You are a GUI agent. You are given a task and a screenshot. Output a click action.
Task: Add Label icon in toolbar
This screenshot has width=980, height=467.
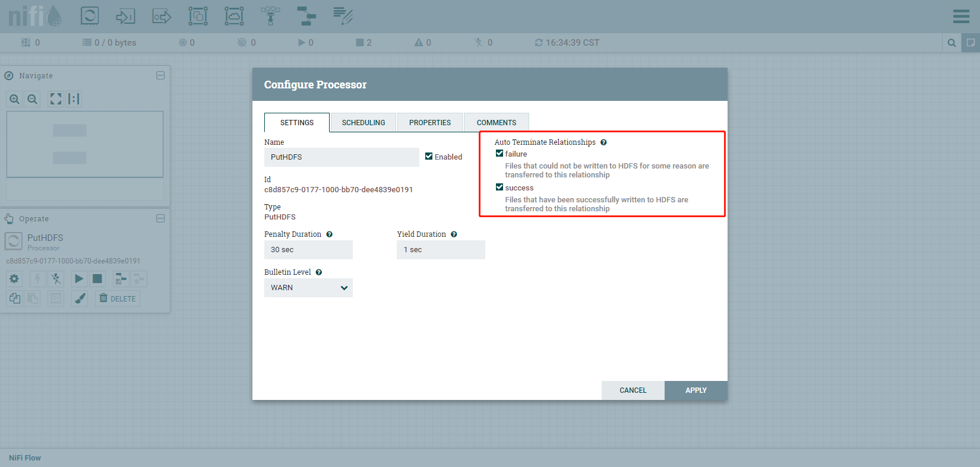(x=343, y=15)
